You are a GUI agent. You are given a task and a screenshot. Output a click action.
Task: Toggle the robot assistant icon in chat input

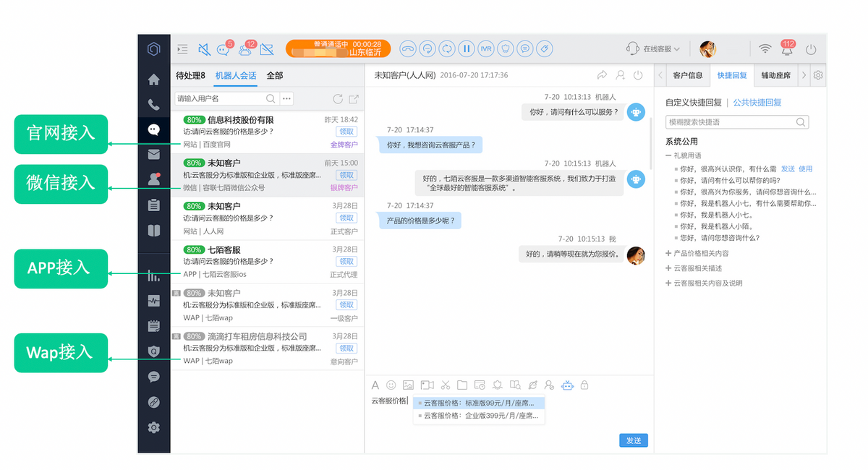(567, 385)
